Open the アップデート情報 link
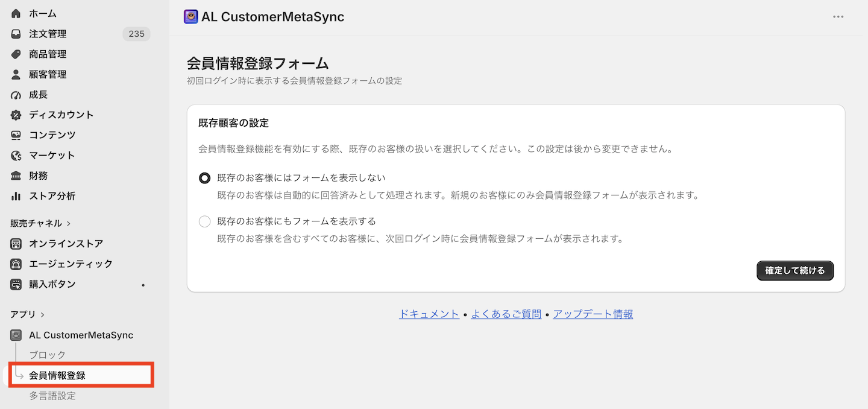The height and width of the screenshot is (409, 868). (593, 314)
